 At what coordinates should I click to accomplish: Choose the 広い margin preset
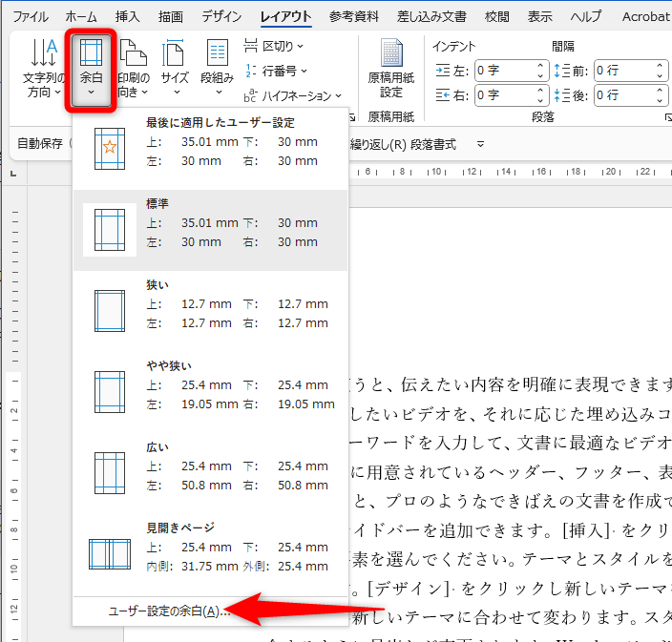(x=210, y=473)
